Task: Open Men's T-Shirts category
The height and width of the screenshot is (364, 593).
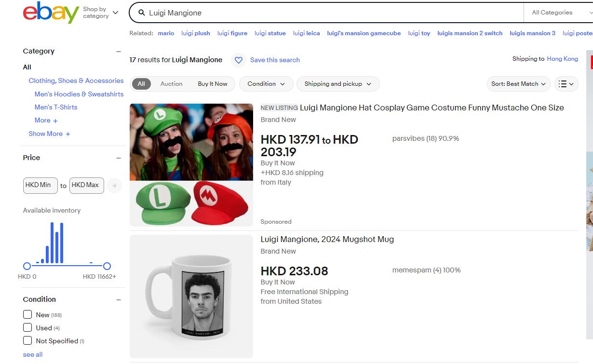Action: click(x=56, y=107)
